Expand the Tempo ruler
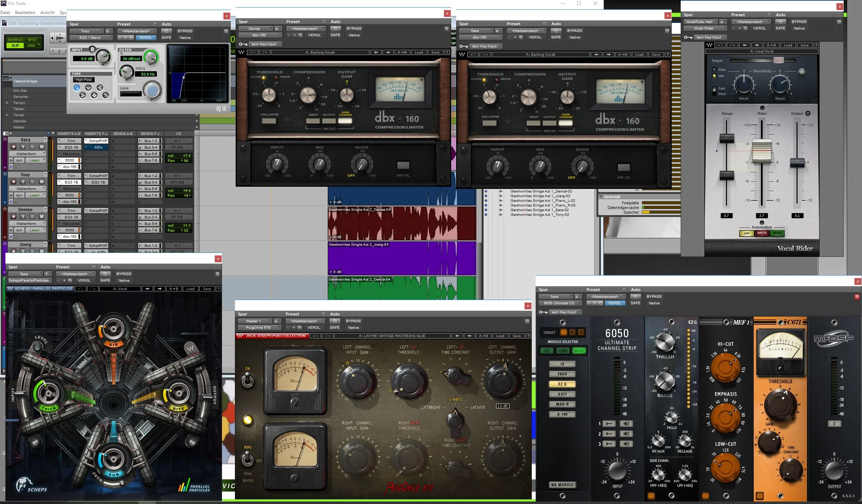The image size is (862, 504). [7, 103]
